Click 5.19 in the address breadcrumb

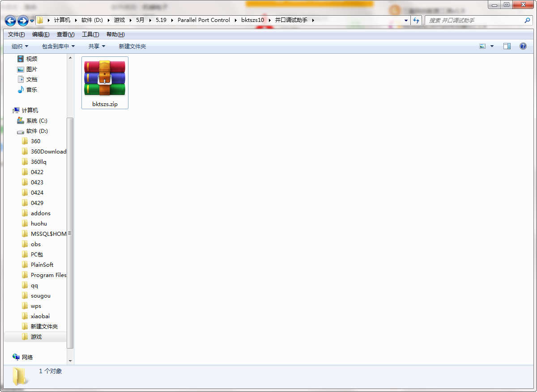162,20
